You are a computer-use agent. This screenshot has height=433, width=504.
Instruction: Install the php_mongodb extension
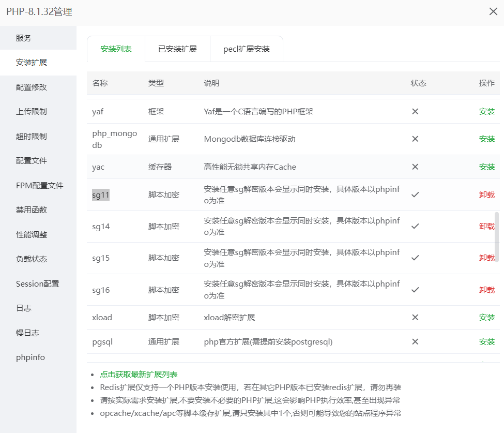(486, 139)
